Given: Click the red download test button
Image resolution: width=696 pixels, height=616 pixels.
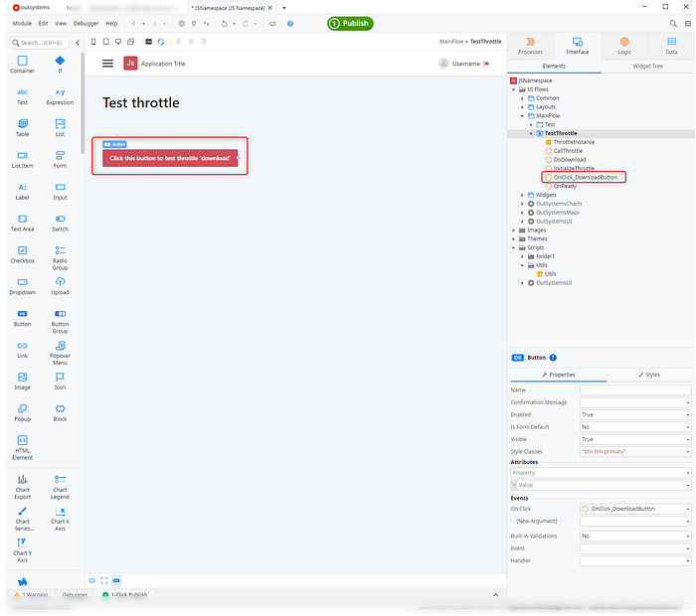Looking at the screenshot, I should click(x=170, y=157).
